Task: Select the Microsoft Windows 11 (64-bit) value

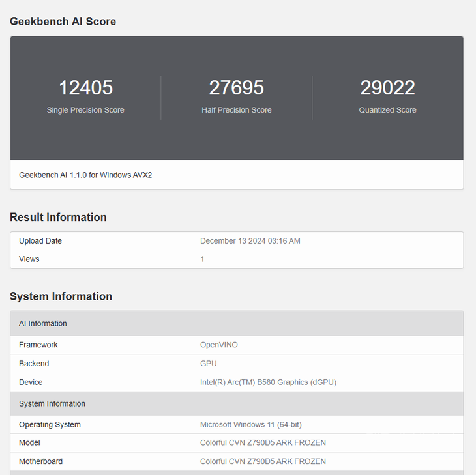Action: 250,425
